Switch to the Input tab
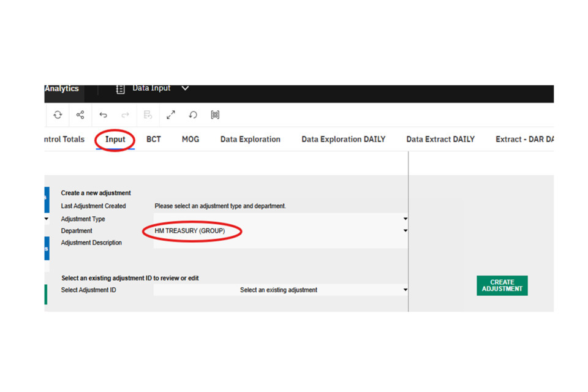 (115, 140)
